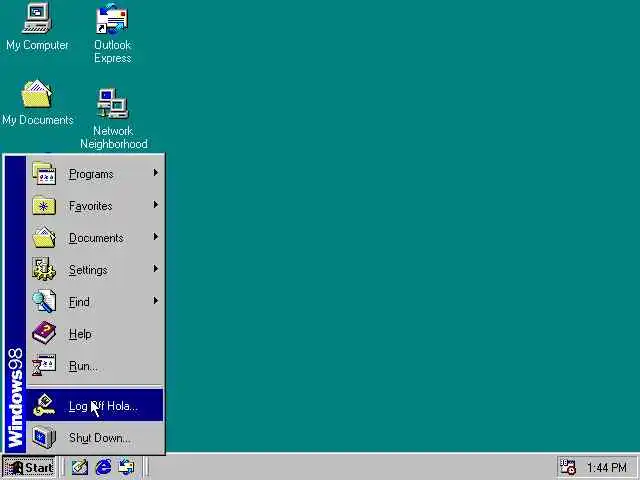This screenshot has height=480, width=640.
Task: Open Settings in the Start menu
Action: point(95,269)
